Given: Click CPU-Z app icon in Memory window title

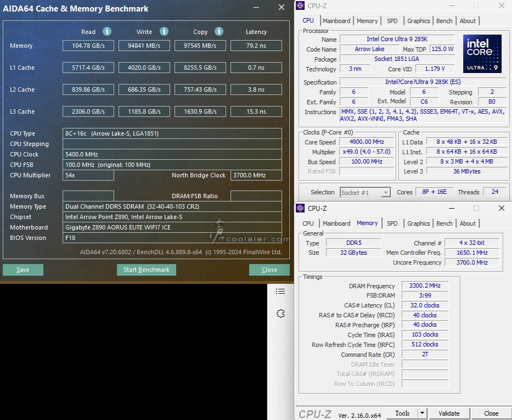Looking at the screenshot, I should 300,208.
